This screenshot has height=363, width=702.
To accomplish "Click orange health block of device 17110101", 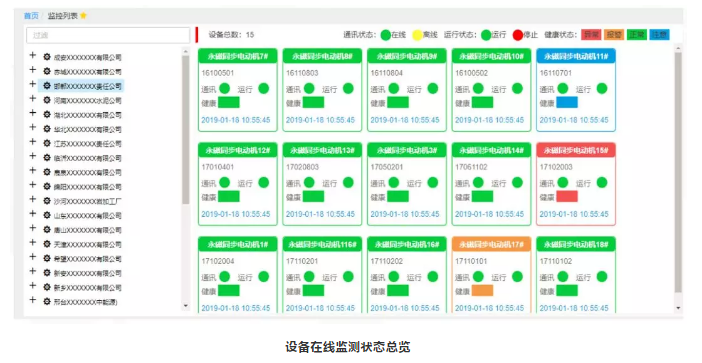I will pyautogui.click(x=482, y=290).
